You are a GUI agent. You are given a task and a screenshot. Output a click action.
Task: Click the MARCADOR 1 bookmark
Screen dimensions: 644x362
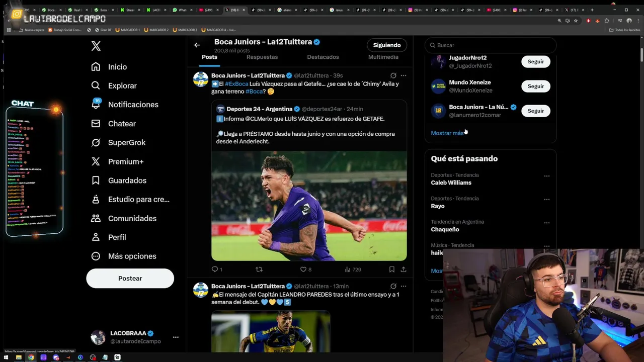tap(128, 30)
